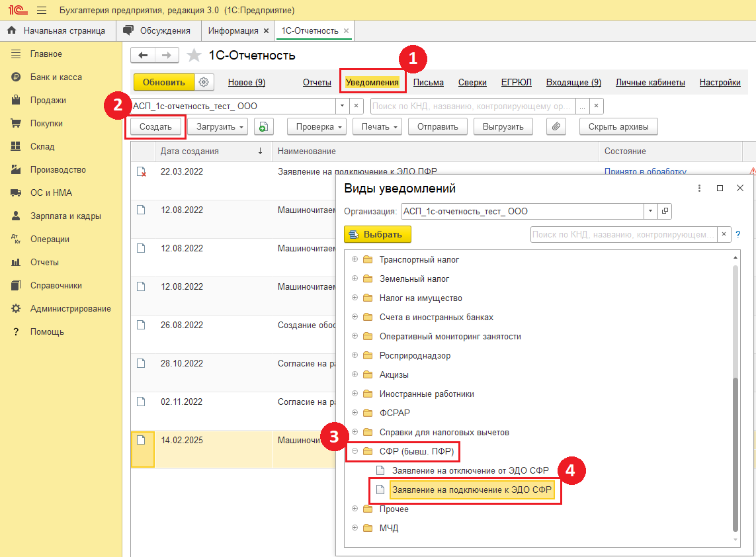This screenshot has width=756, height=557.
Task: Open Отчеты section link in header
Action: 317,83
